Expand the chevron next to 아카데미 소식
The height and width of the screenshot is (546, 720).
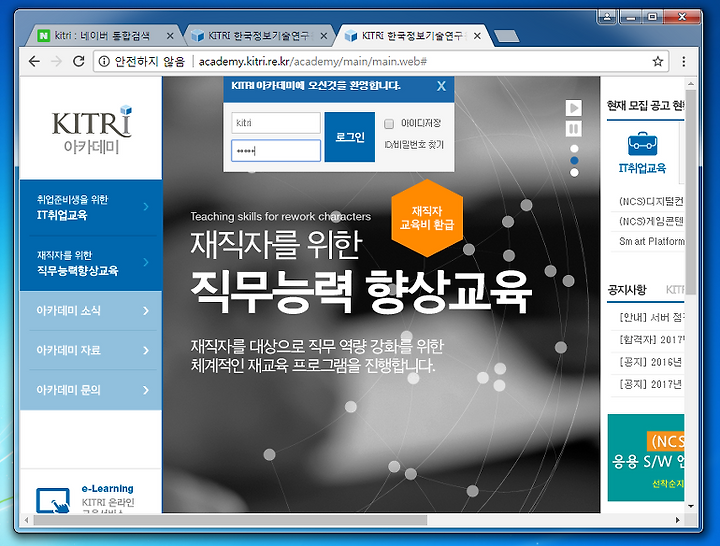(x=146, y=311)
